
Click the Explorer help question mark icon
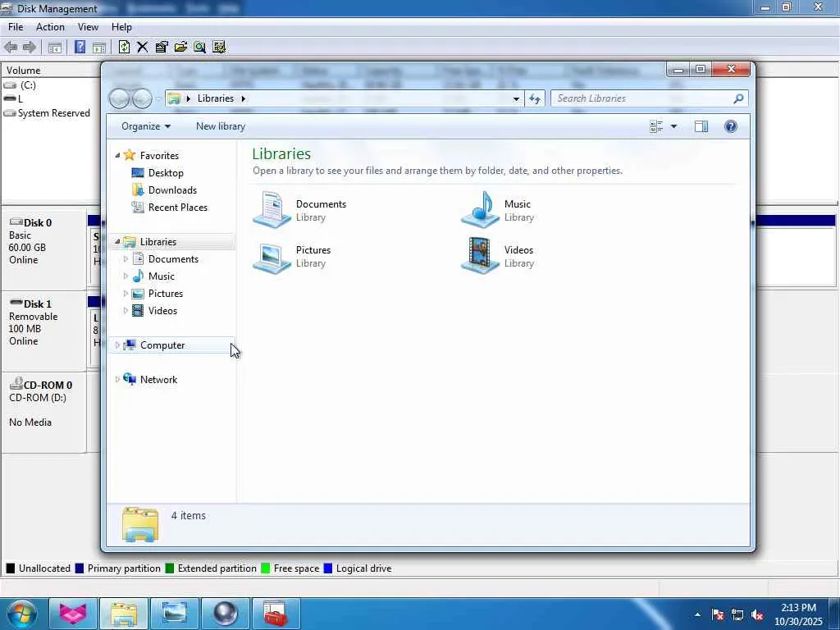pyautogui.click(x=731, y=126)
